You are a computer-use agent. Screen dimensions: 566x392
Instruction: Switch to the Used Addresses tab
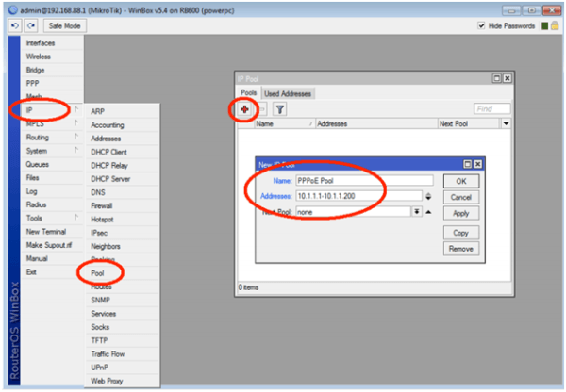coord(288,94)
